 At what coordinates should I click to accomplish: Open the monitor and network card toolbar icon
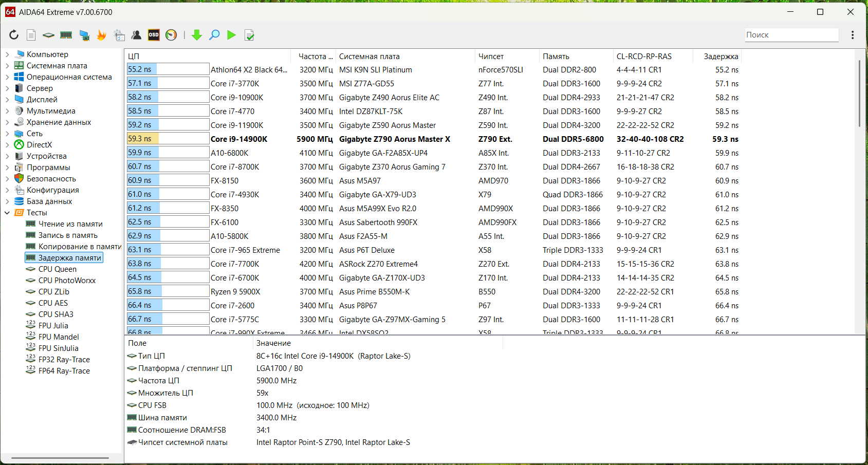coord(84,35)
